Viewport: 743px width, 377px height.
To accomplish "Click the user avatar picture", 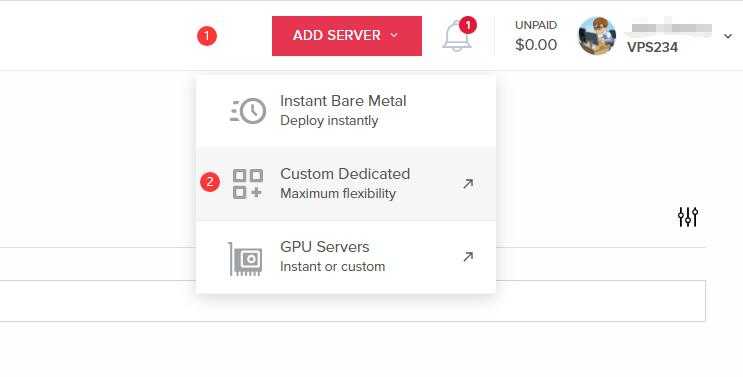I will pyautogui.click(x=597, y=36).
